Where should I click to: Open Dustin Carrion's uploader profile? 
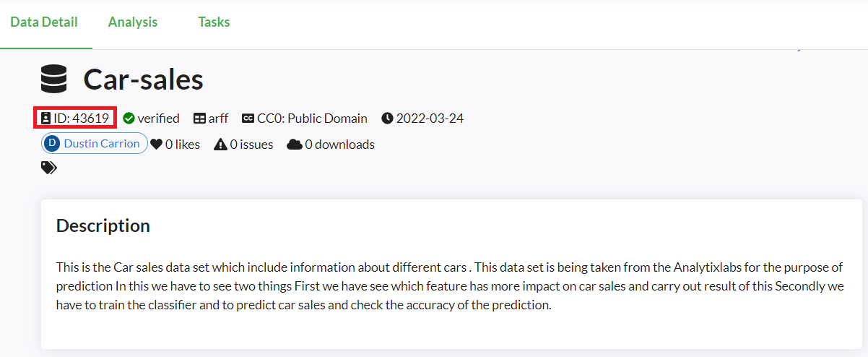coord(101,144)
